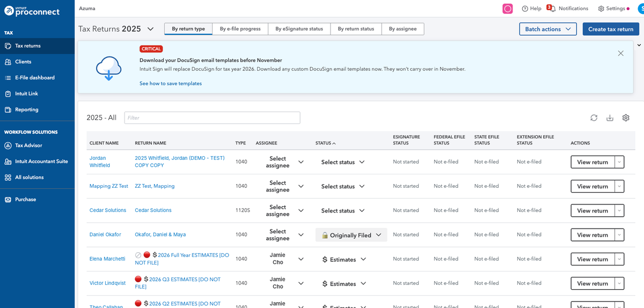Dismiss the DocuSign critical banner
This screenshot has width=644, height=308.
coord(621,53)
